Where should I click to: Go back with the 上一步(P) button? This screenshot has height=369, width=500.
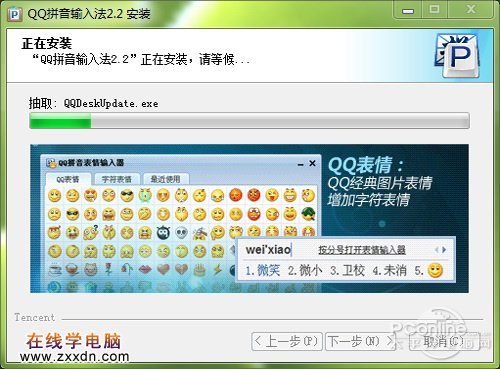click(x=287, y=341)
